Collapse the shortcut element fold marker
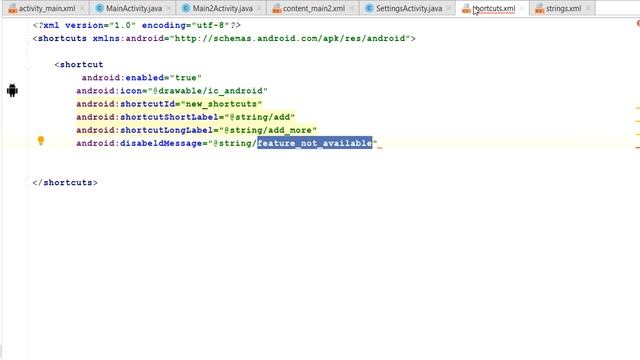This screenshot has width=640, height=360. click(x=28, y=66)
